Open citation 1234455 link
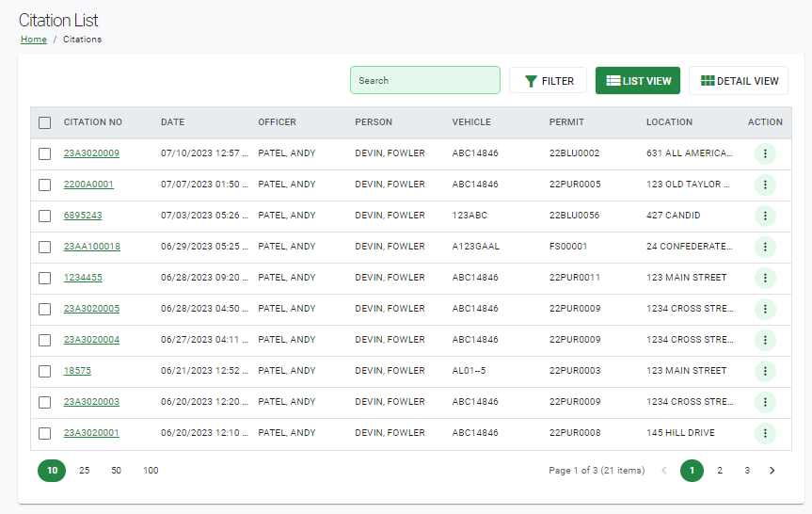This screenshot has width=812, height=514. tap(83, 278)
